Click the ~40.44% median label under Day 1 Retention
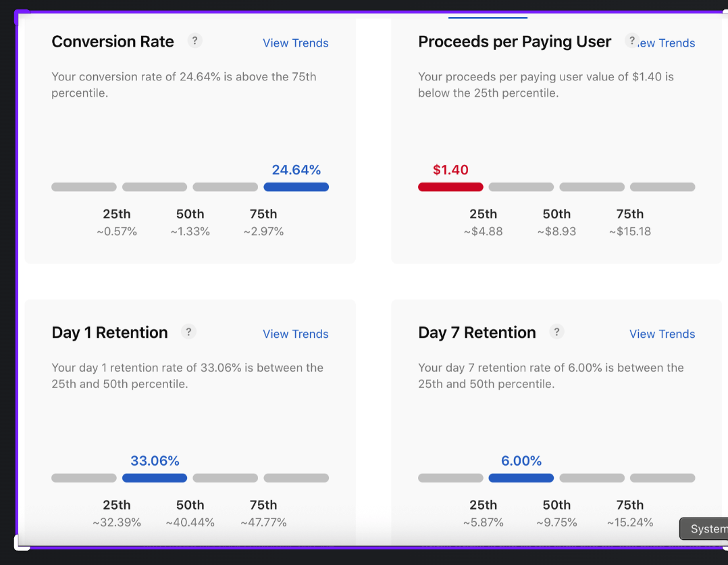This screenshot has width=728, height=565. 190,522
